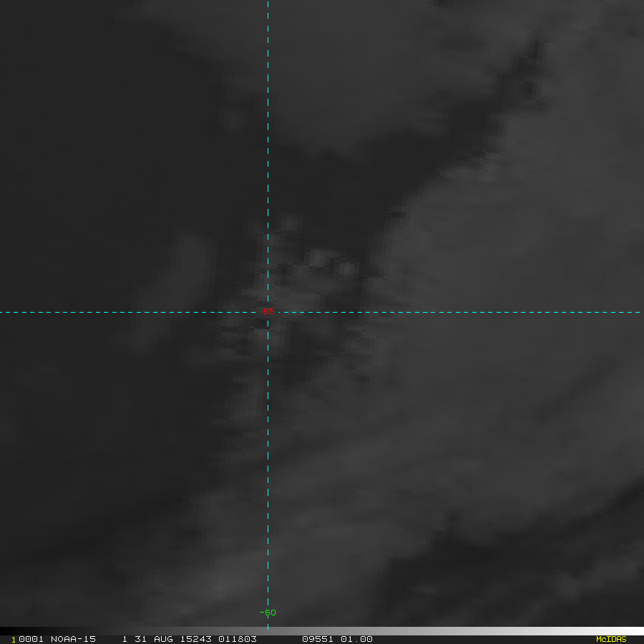Click the yellow 1 at status line start
The width and height of the screenshot is (644, 644).
coord(14,640)
